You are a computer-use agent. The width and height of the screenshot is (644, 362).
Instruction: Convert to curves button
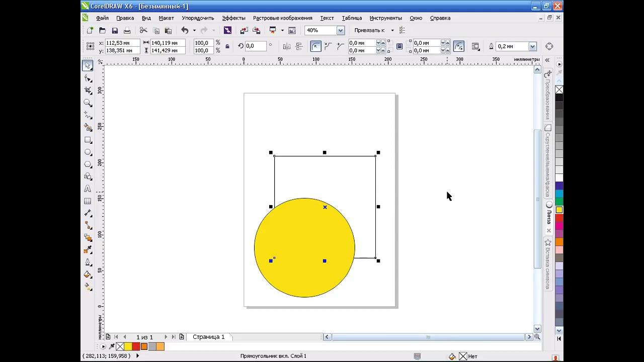(x=549, y=46)
